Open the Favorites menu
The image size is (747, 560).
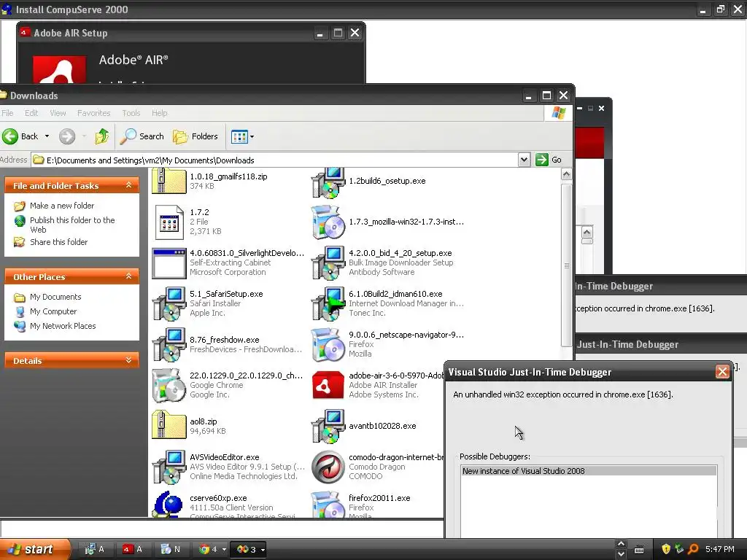click(x=94, y=113)
